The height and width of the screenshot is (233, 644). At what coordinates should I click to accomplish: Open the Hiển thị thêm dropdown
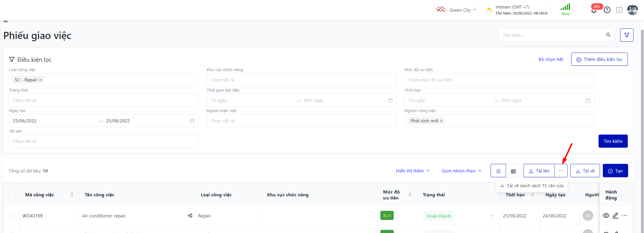(x=412, y=171)
